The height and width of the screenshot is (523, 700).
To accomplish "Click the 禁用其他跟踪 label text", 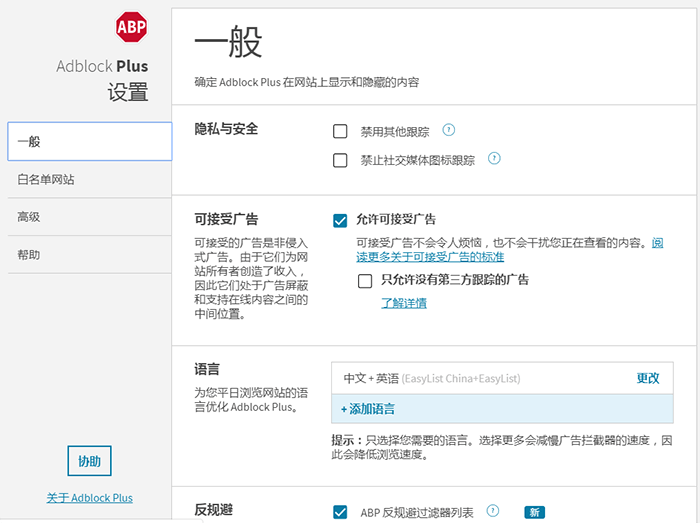I will tap(395, 132).
